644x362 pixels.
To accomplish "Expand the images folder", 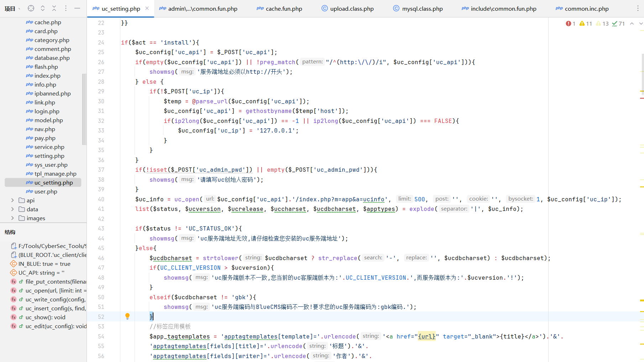I will [12, 218].
